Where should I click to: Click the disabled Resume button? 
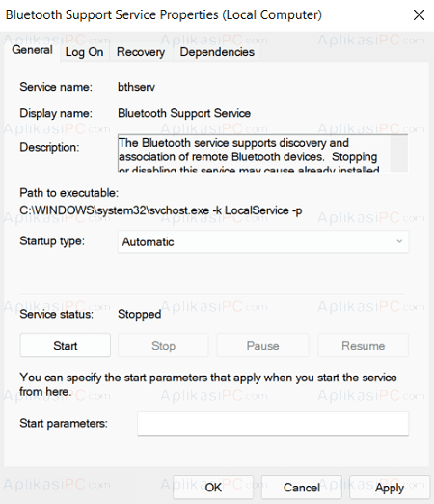[x=364, y=346]
